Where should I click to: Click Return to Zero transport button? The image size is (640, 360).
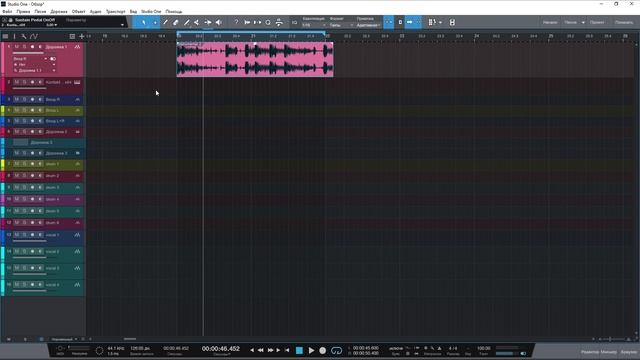287,350
